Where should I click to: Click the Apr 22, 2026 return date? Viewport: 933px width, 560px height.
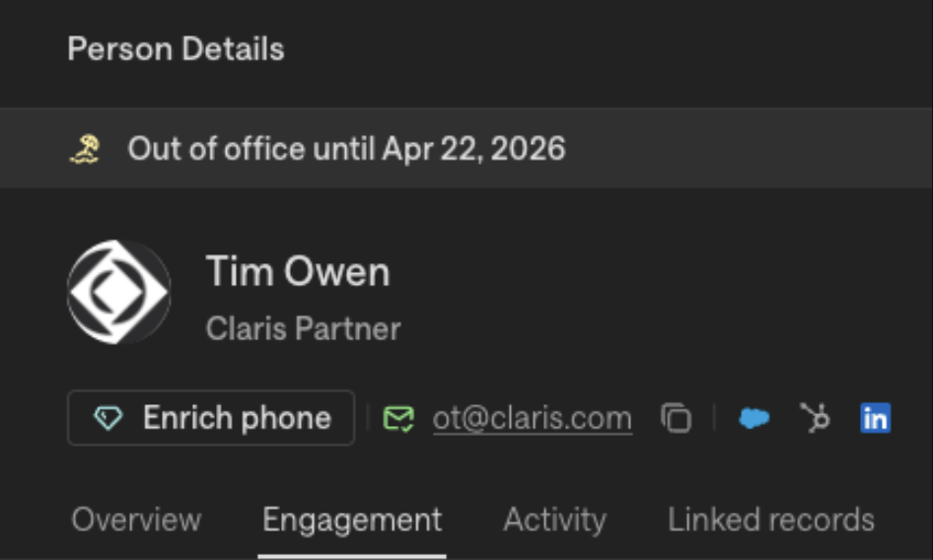[x=473, y=149]
